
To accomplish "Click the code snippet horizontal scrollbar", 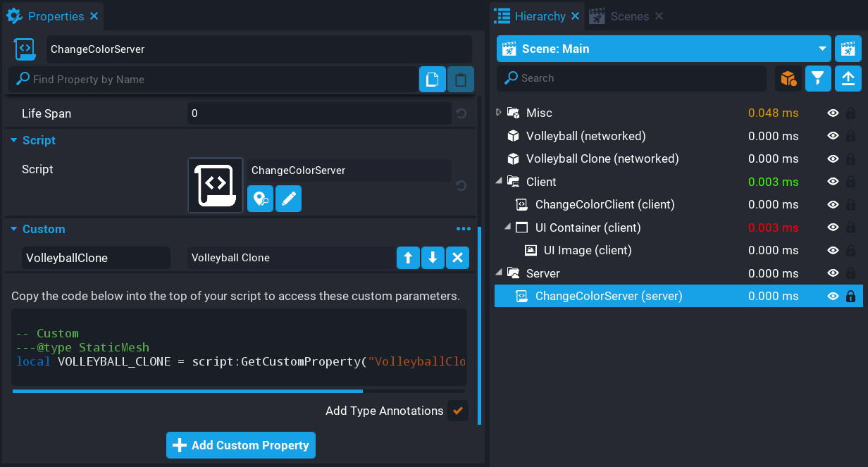I will tap(187, 391).
